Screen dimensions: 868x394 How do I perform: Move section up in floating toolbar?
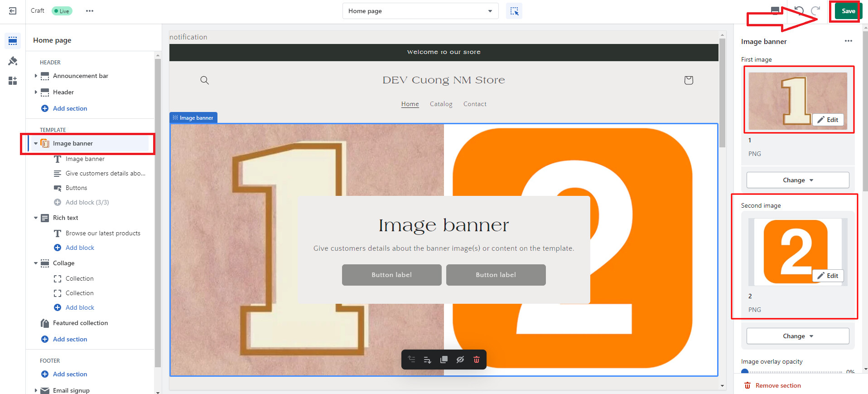click(411, 360)
